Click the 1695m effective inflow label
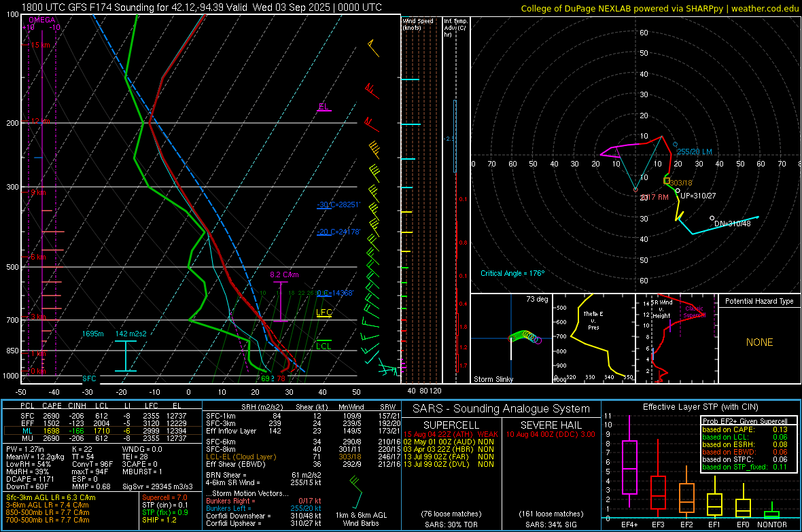Screen dimensions: 802x532 92,334
